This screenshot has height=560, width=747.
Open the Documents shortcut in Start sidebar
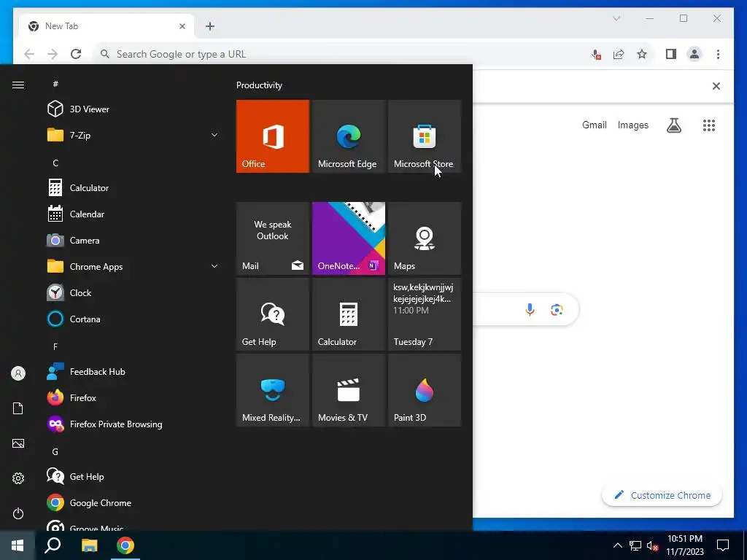(x=18, y=408)
